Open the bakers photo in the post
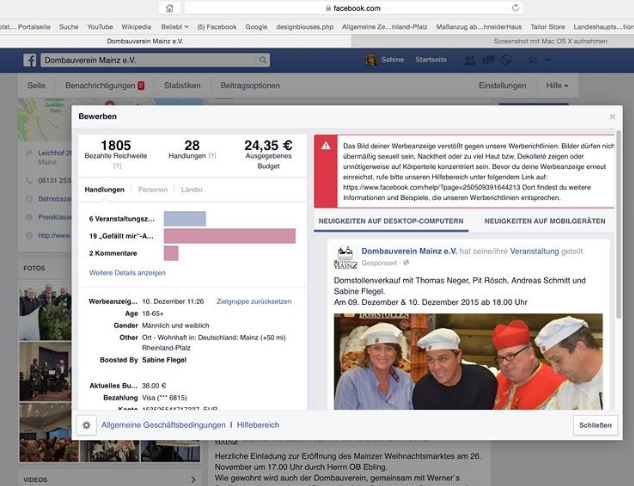634x486 pixels. point(468,362)
